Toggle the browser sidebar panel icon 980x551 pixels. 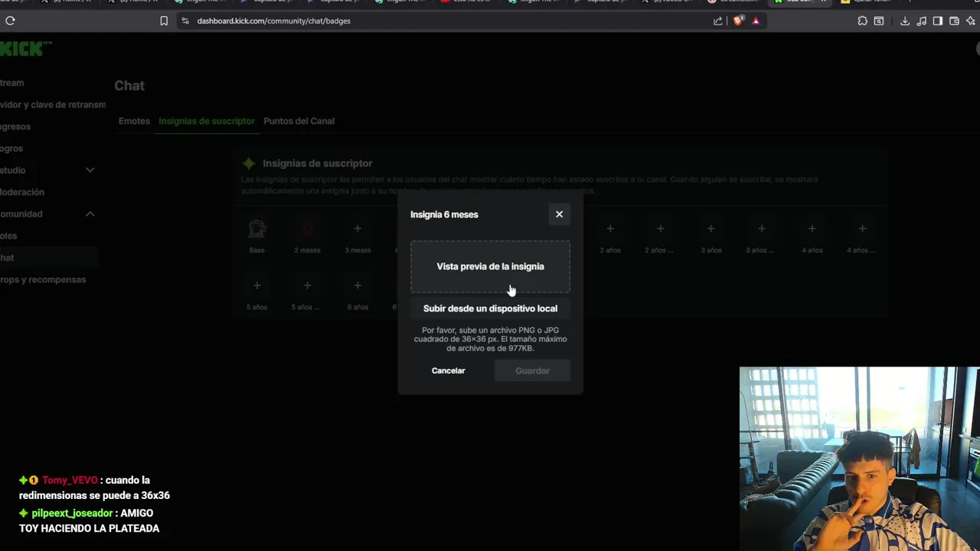tap(938, 21)
